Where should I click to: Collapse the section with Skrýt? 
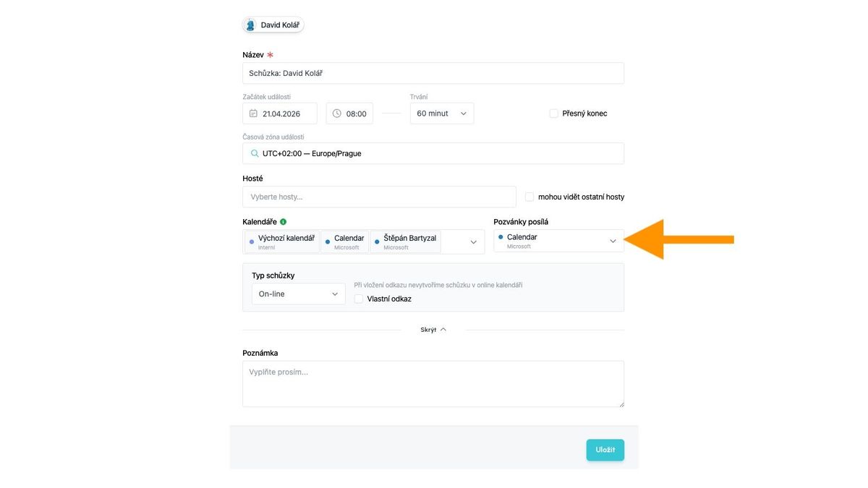pyautogui.click(x=433, y=330)
